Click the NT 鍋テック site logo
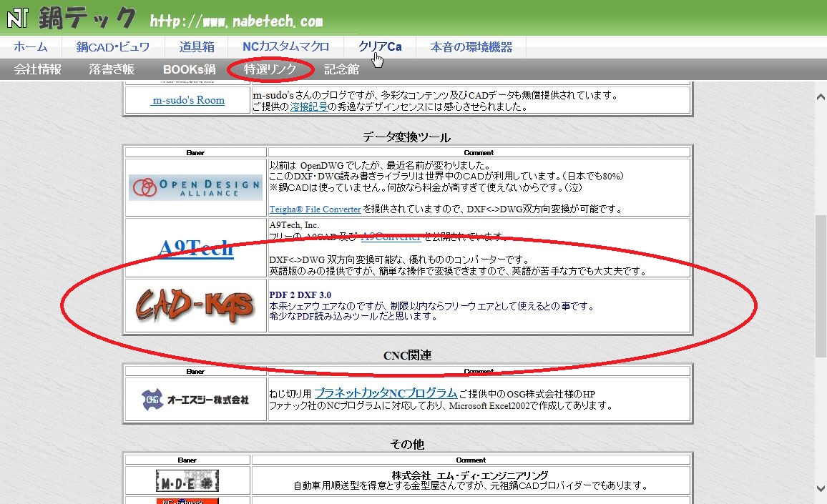827x504 pixels. [x=72, y=19]
